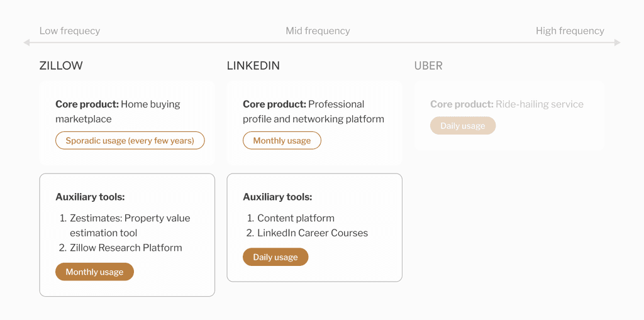Click the 'Content platform' list item

(x=296, y=218)
